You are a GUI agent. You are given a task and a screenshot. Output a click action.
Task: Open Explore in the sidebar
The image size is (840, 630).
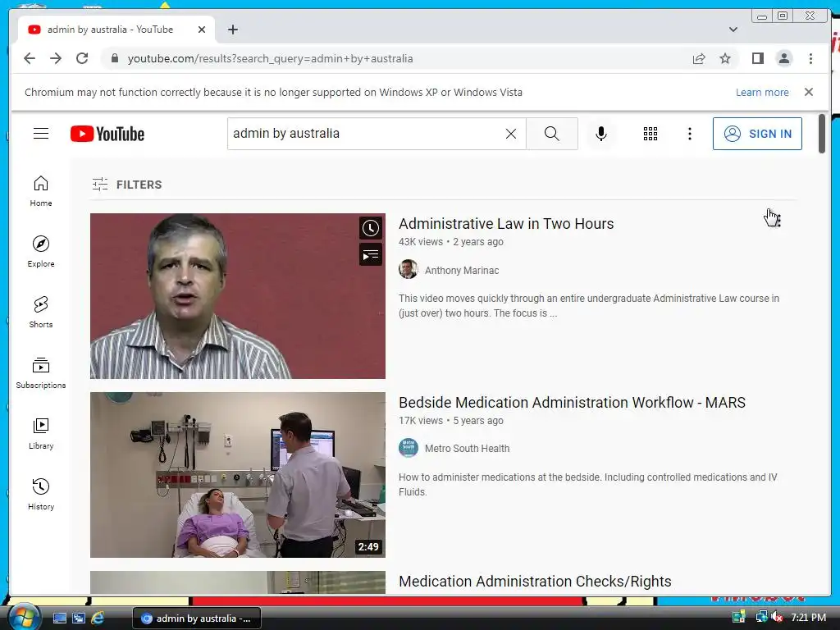pyautogui.click(x=41, y=252)
